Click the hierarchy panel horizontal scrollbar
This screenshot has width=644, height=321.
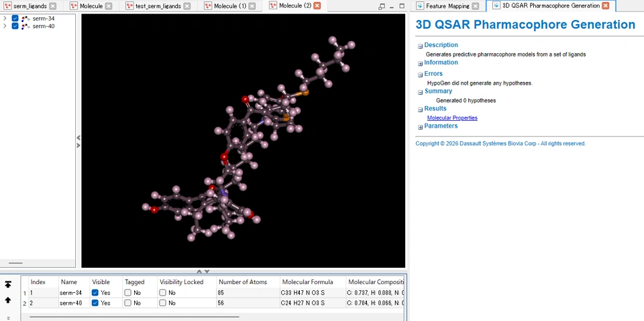pyautogui.click(x=16, y=263)
